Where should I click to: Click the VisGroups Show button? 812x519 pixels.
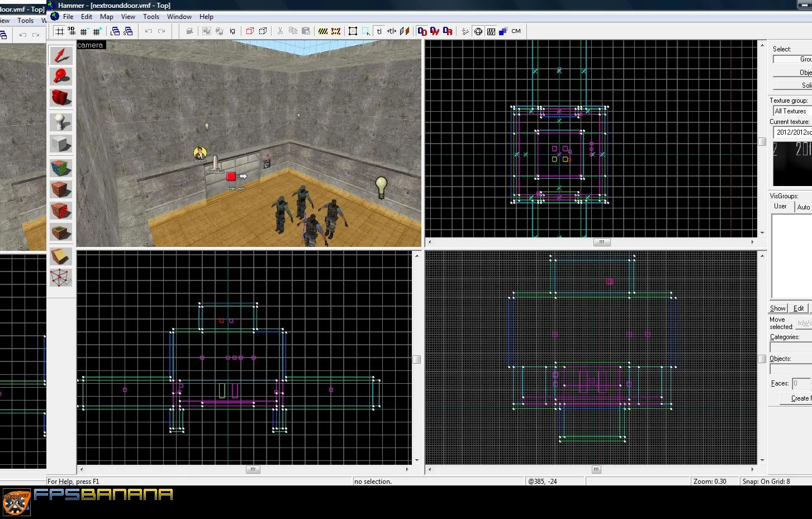(777, 308)
